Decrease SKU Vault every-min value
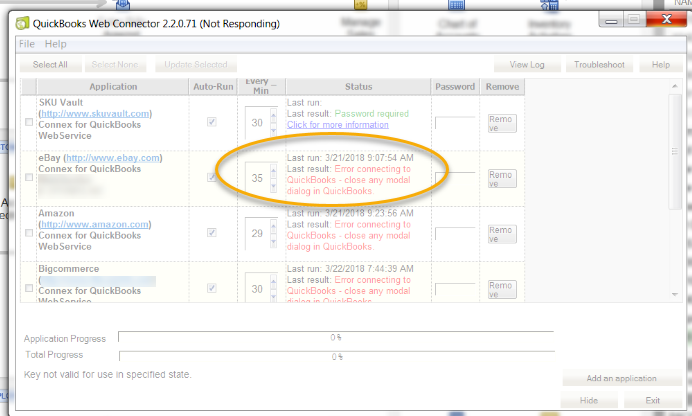The height and width of the screenshot is (416, 692). 274,131
